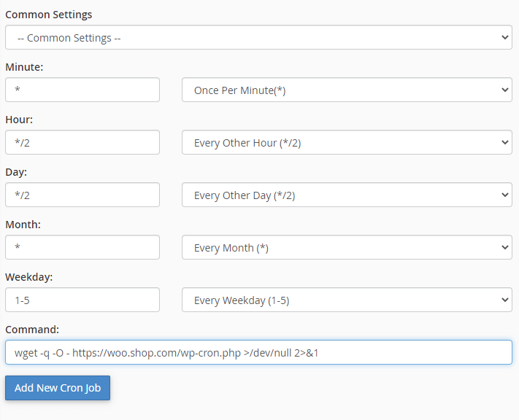
Task: Select the Hour: label text
Action: (19, 120)
